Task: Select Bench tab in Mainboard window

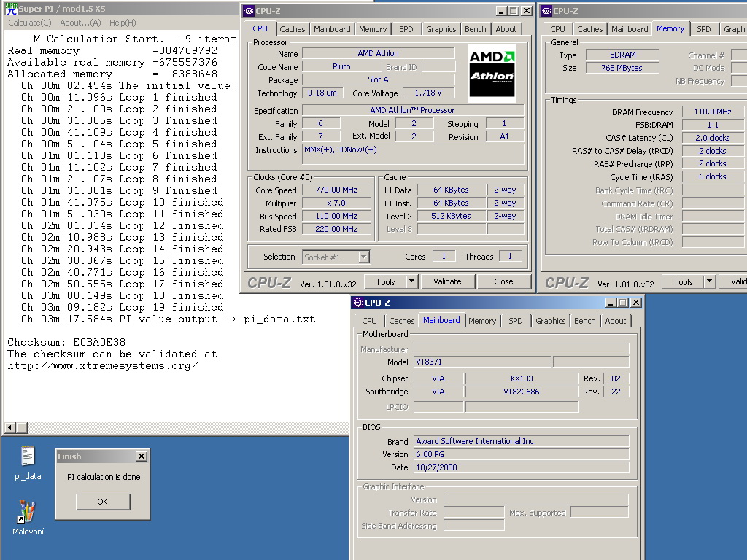Action: click(x=584, y=321)
